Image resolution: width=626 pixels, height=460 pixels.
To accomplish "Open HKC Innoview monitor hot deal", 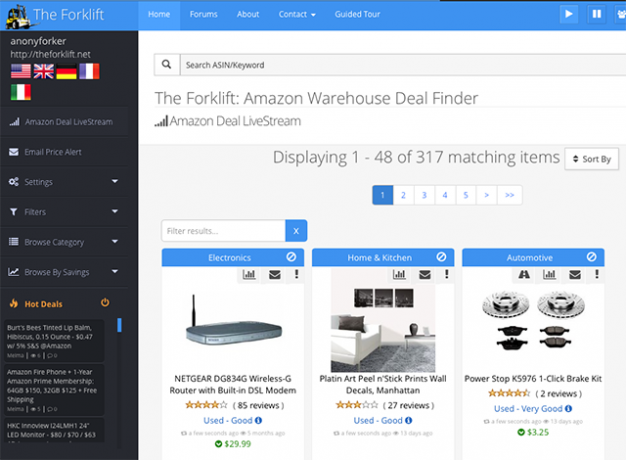I will 54,430.
